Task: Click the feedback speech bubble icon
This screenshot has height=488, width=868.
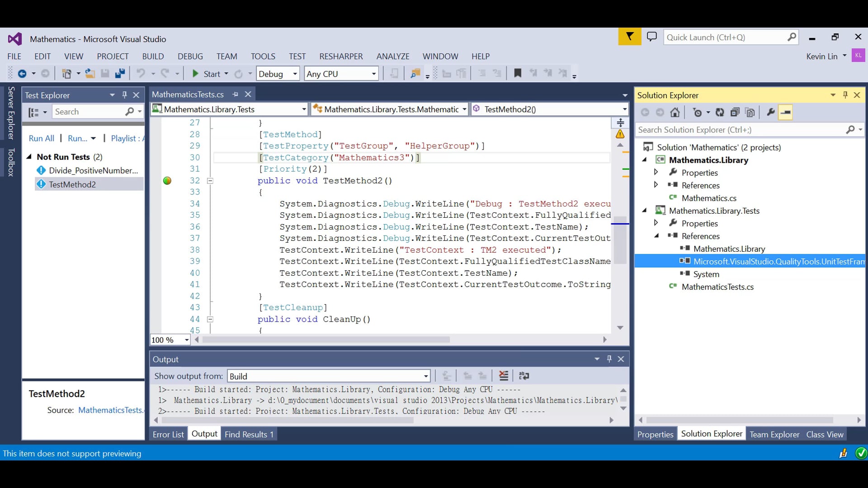Action: tap(651, 37)
